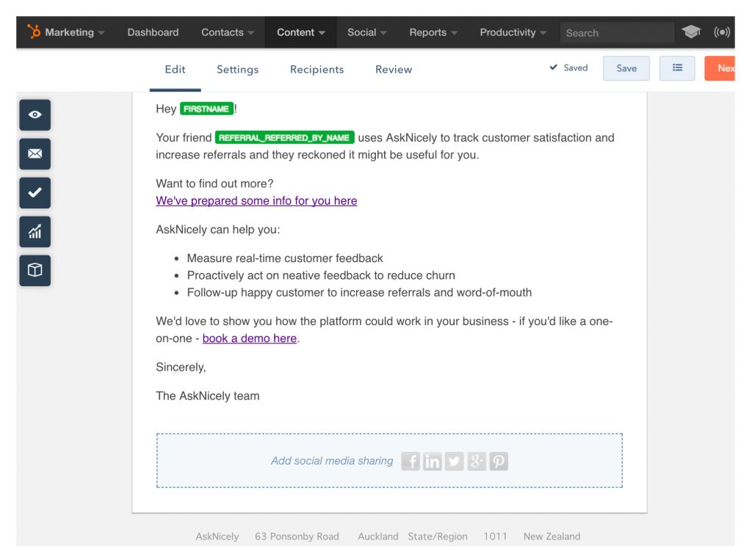Add LinkedIn social sharing icon

[x=432, y=461]
